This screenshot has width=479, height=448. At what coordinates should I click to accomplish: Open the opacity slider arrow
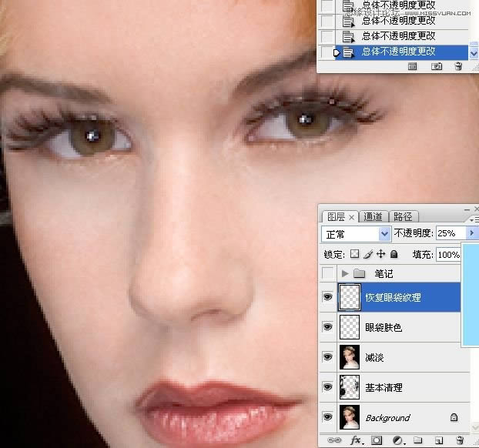(470, 233)
